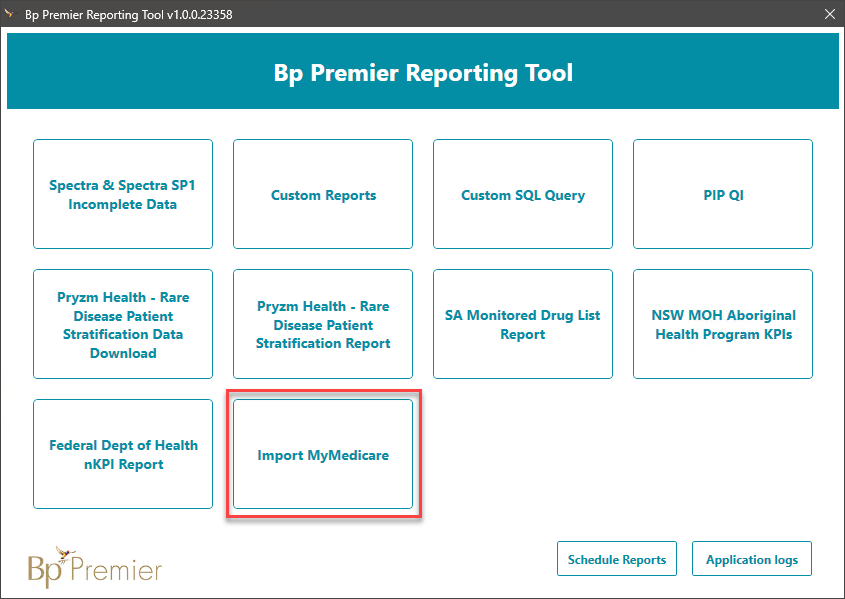
Task: Open Pryzm Health Stratification Data Download
Action: click(123, 324)
